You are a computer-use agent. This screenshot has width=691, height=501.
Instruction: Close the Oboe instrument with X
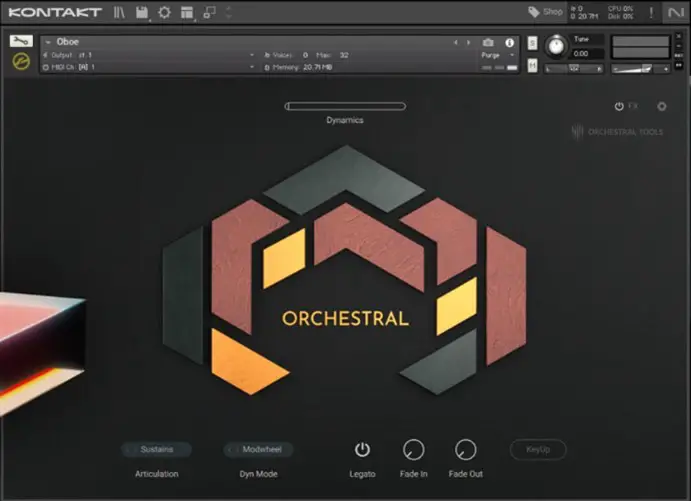[678, 36]
